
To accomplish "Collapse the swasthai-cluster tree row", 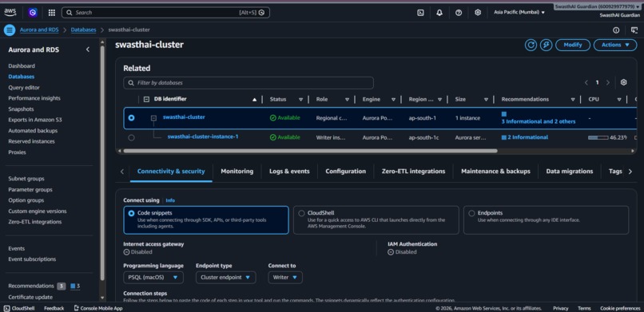I will pos(153,118).
